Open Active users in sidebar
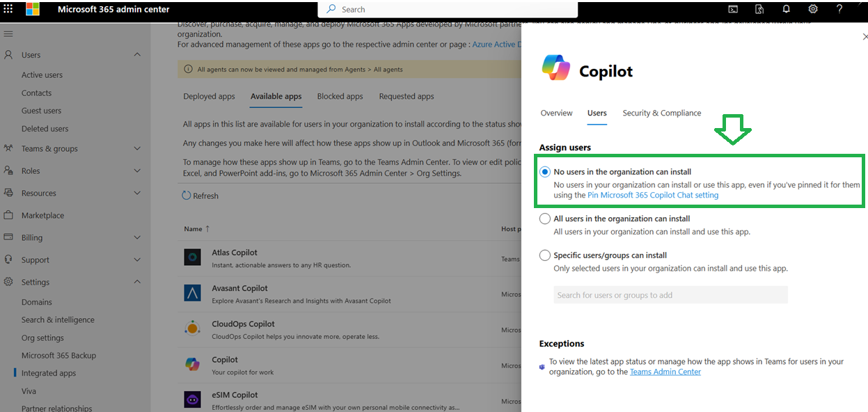Viewport: 868px width, 412px height. point(42,75)
